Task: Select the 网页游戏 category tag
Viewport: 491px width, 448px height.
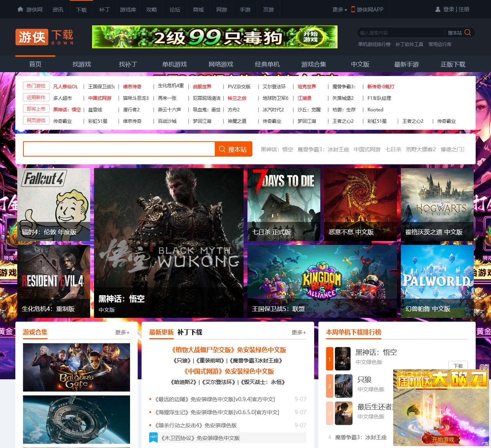Action: point(36,121)
